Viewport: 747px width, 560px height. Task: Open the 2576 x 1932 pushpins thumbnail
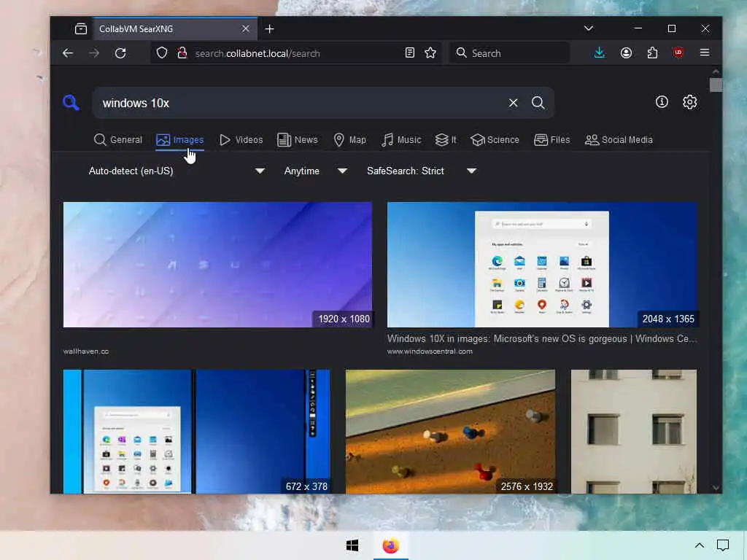pyautogui.click(x=451, y=432)
